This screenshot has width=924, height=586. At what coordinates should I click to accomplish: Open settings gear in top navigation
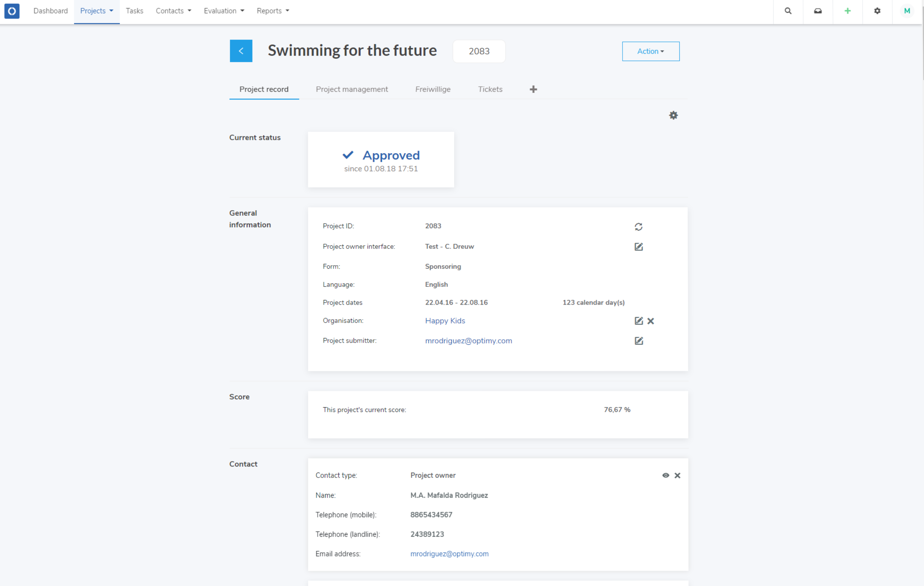tap(877, 11)
